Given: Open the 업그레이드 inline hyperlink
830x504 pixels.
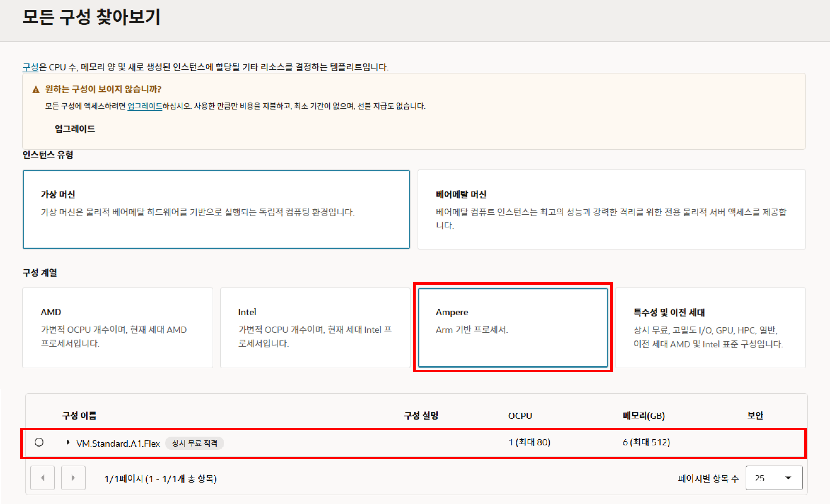Looking at the screenshot, I should click(145, 106).
